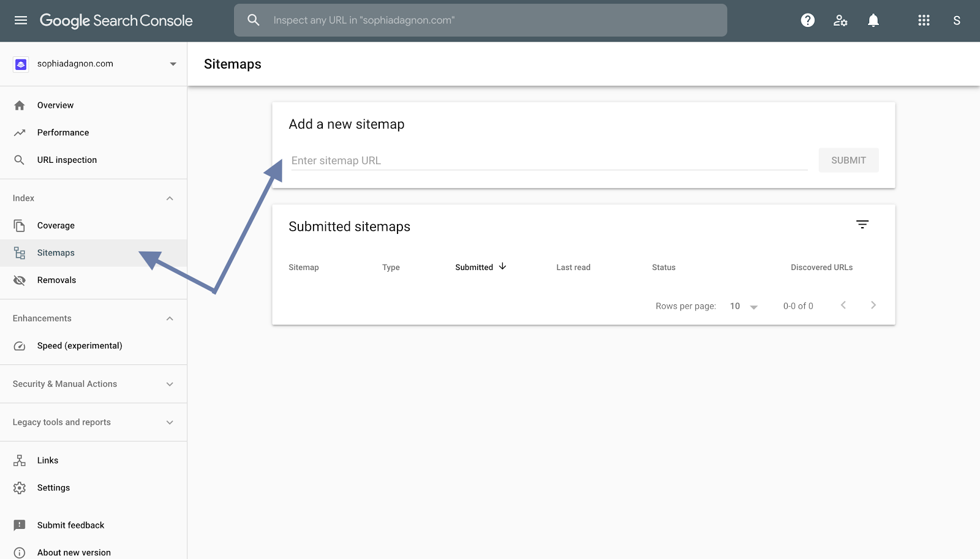Open the Google apps grid

pos(924,20)
